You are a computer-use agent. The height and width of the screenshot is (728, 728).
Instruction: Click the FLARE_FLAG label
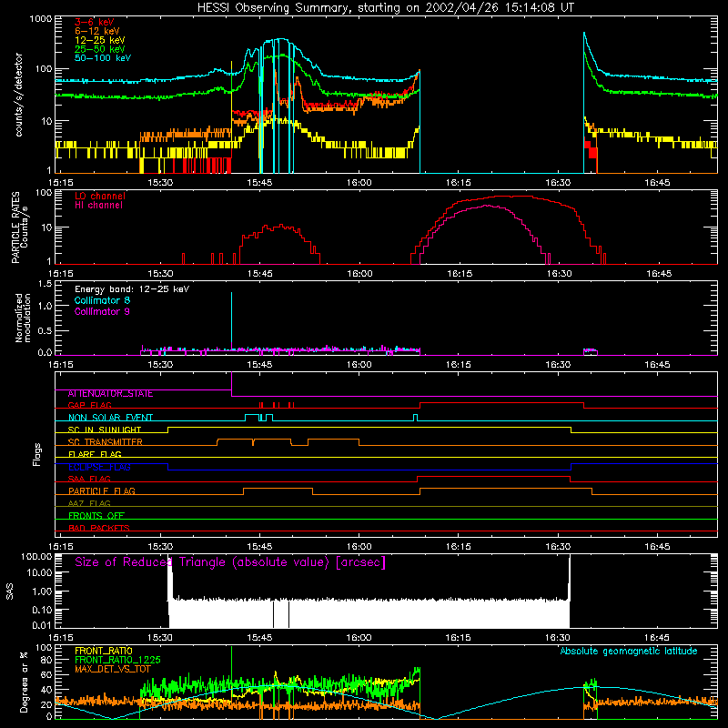tap(95, 454)
